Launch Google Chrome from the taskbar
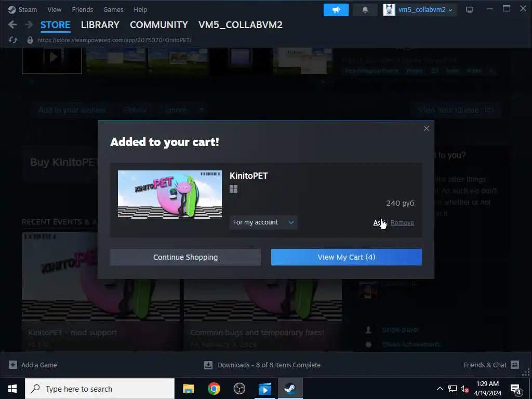The width and height of the screenshot is (532, 399). 214,389
